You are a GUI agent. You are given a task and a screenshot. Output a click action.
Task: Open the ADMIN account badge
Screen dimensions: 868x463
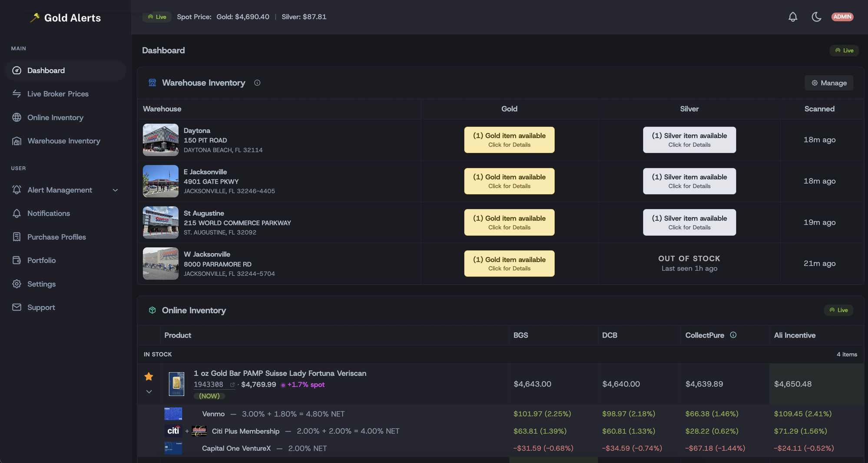(x=842, y=17)
